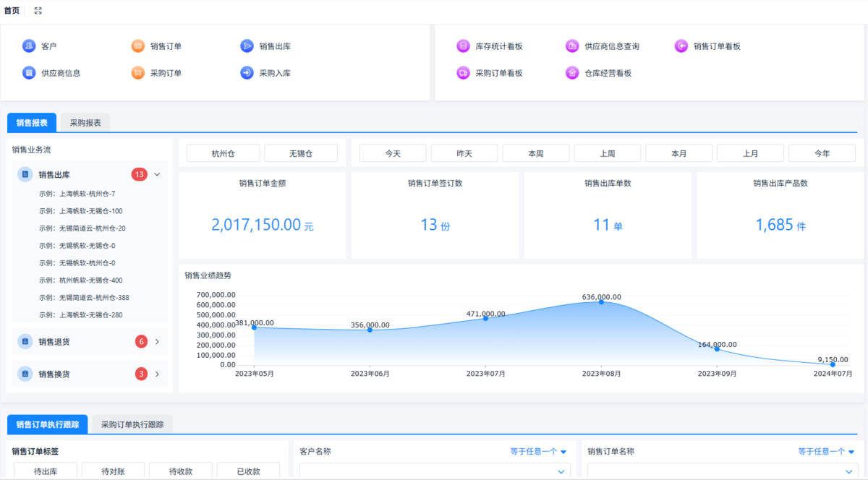The height and width of the screenshot is (480, 868).
Task: Switch to the 采购报表 tab
Action: (85, 123)
